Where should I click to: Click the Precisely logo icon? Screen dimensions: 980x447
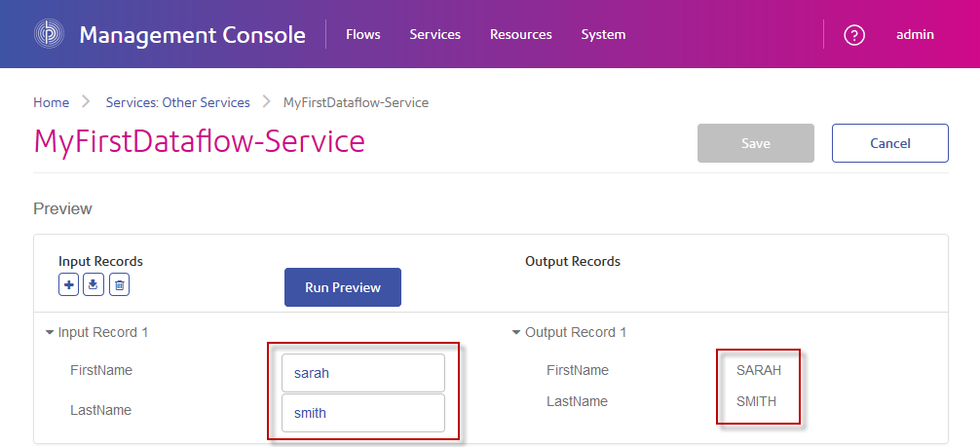click(x=48, y=35)
